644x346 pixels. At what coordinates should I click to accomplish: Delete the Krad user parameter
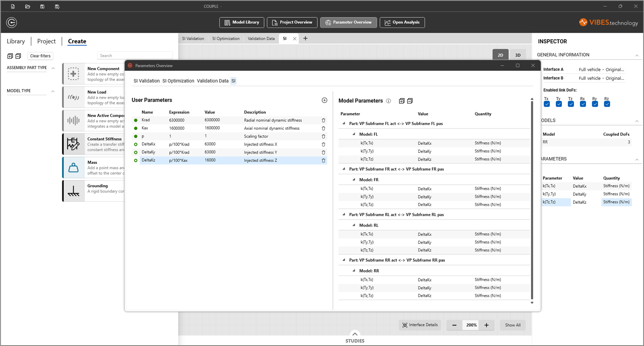coord(323,120)
